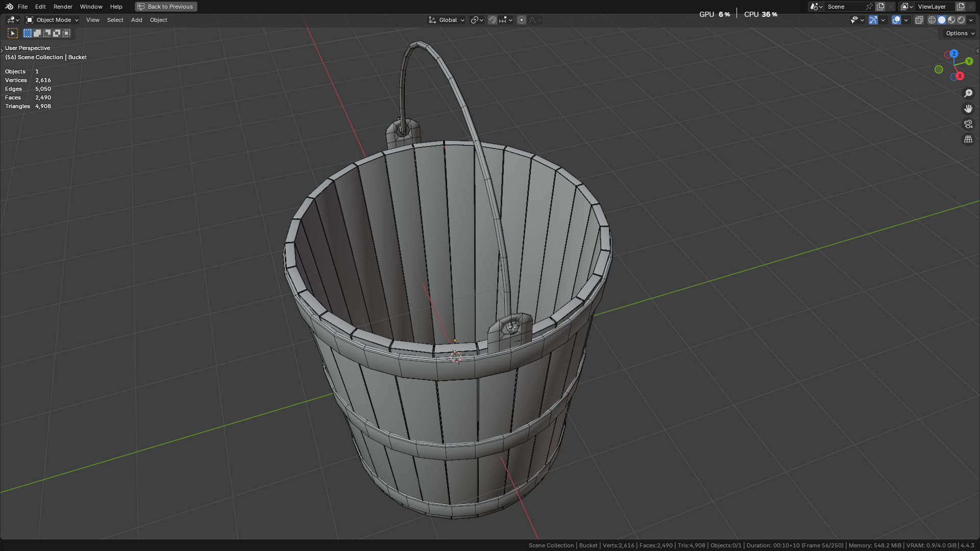The height and width of the screenshot is (551, 980).
Task: Open the Options dropdown
Action: [x=960, y=33]
